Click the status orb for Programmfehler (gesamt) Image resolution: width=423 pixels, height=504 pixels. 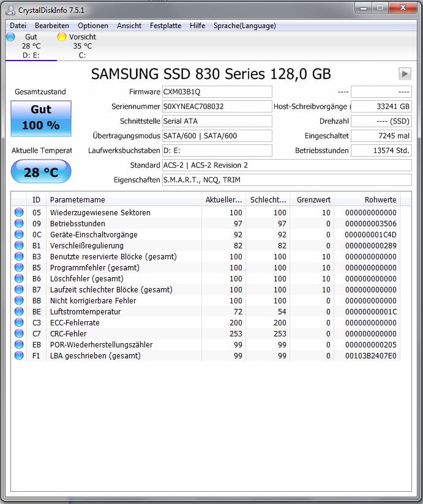pos(19,267)
